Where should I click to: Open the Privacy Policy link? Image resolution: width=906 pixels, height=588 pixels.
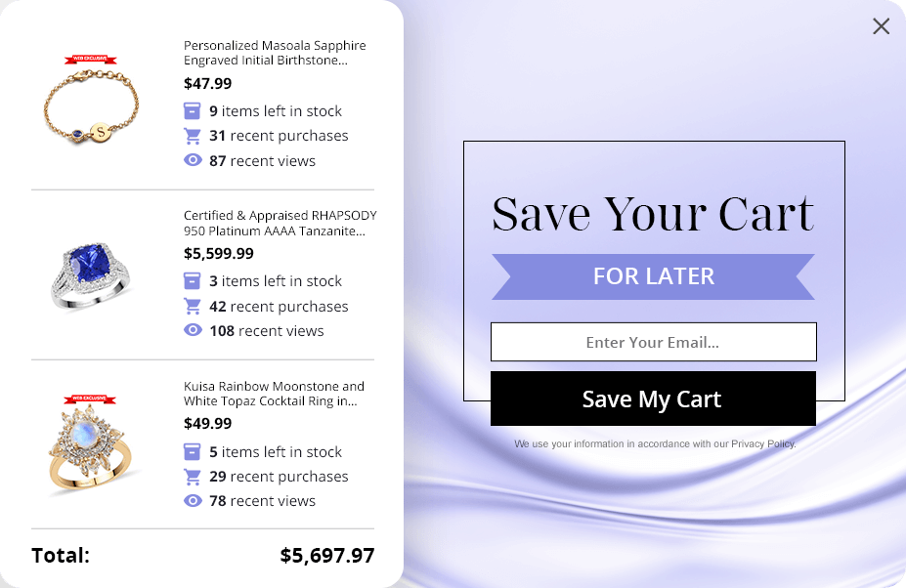coord(762,444)
